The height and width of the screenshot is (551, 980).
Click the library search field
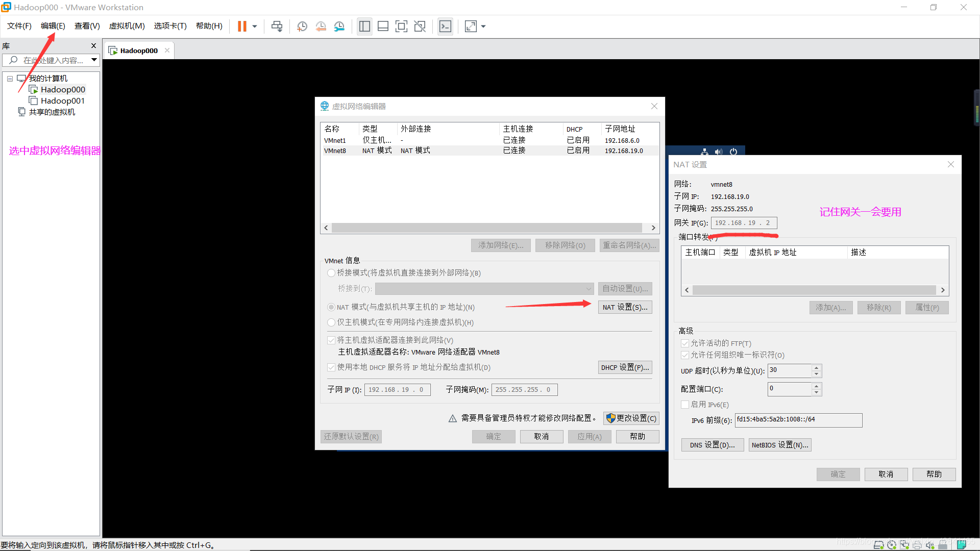tap(50, 60)
